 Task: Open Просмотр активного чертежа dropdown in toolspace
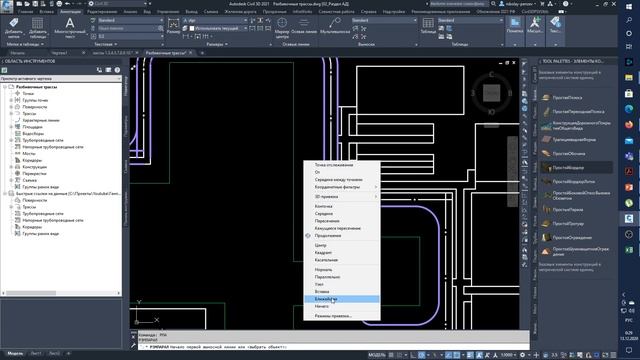point(61,78)
